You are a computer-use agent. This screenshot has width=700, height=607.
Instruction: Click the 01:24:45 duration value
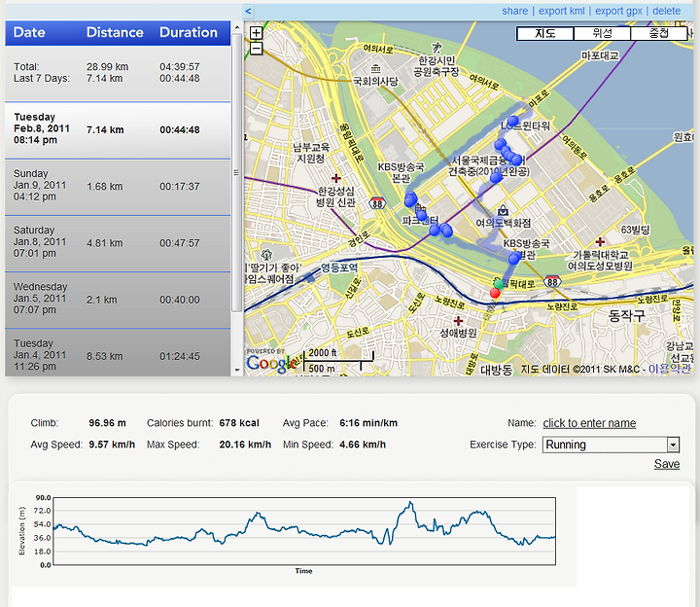click(180, 356)
